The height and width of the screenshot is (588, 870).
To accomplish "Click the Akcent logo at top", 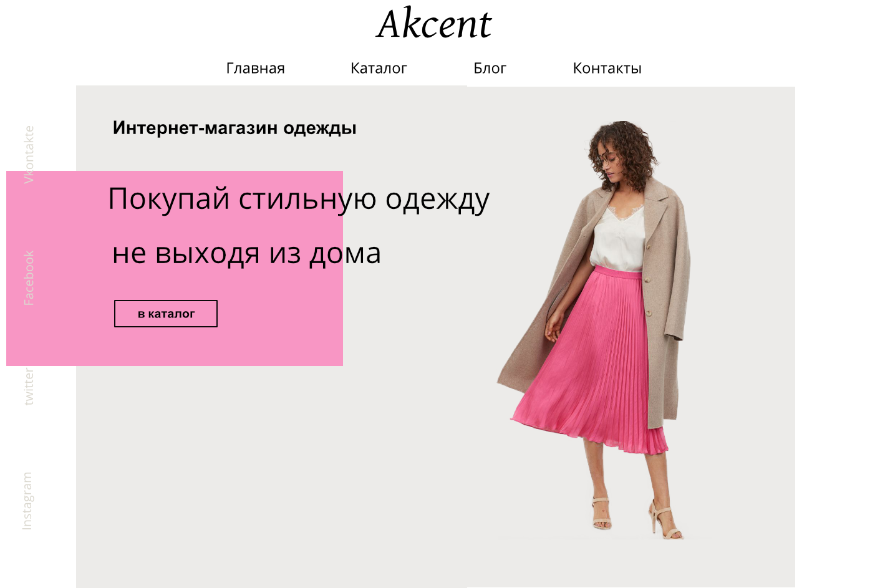I will (435, 24).
